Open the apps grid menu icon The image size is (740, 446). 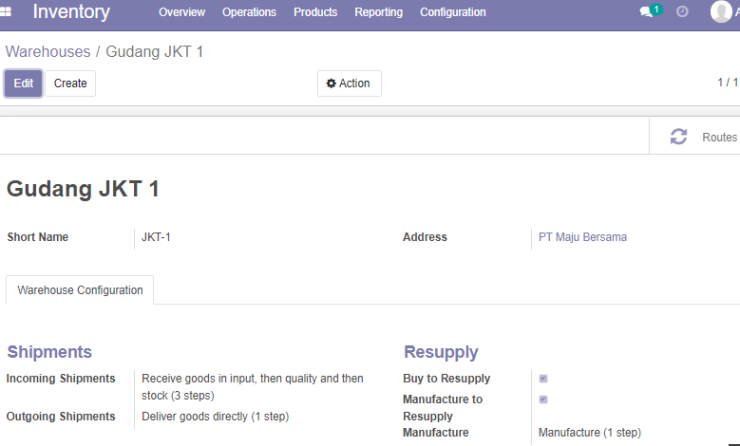click(x=5, y=12)
